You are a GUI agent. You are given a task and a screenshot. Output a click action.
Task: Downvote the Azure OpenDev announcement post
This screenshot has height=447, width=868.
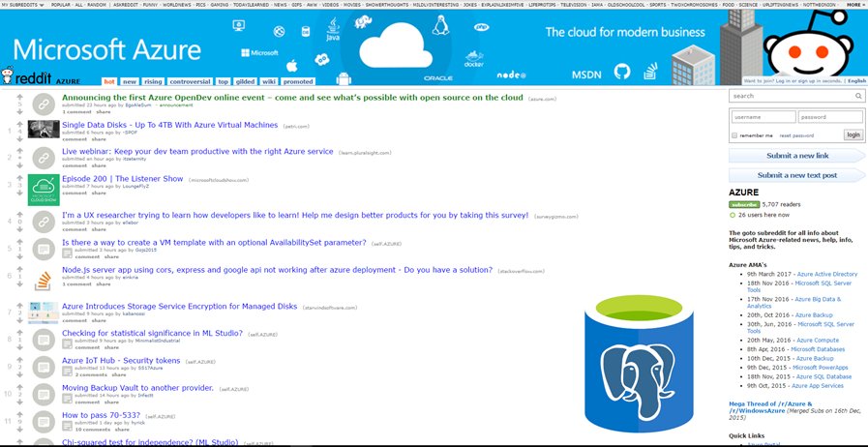(20, 111)
